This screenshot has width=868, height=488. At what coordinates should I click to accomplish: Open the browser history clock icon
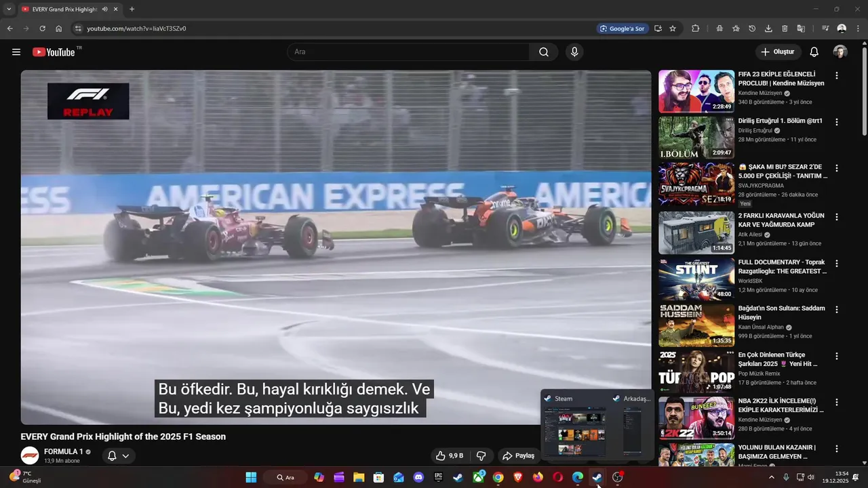[x=752, y=28]
